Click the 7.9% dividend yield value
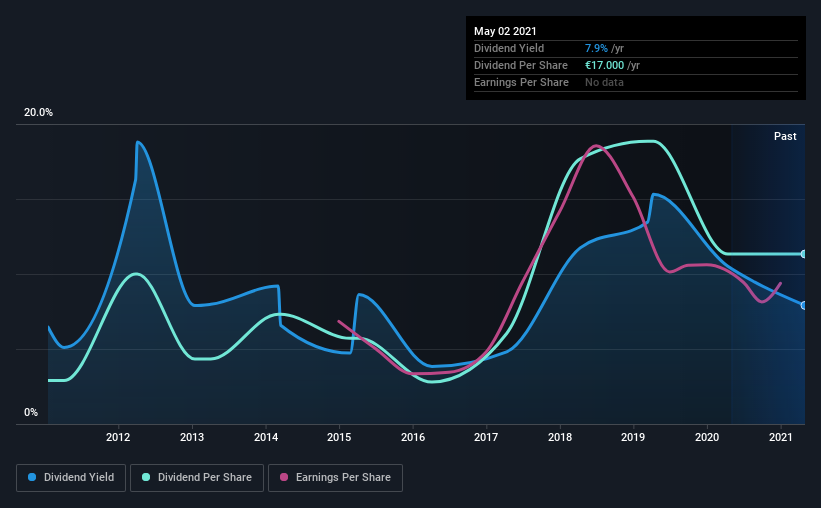821x508 pixels. 596,48
